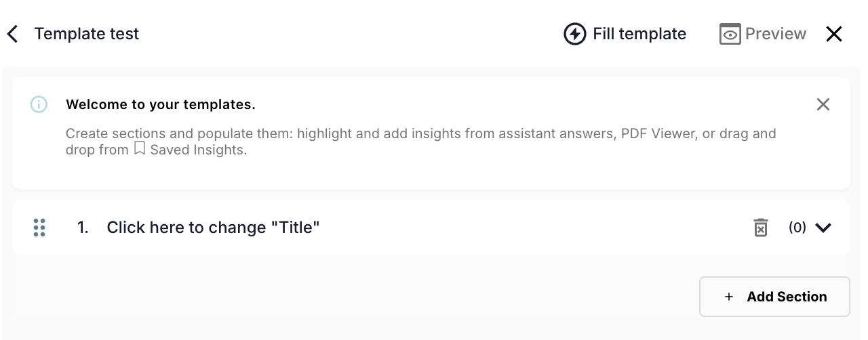Click the (0) insight count of section 1
The image size is (868, 340).
coord(797,228)
